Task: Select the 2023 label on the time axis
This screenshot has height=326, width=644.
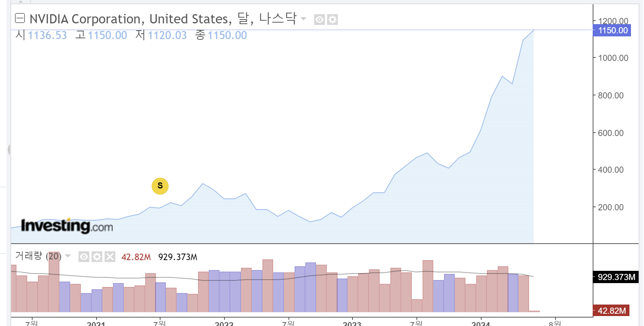Action: coord(352,324)
